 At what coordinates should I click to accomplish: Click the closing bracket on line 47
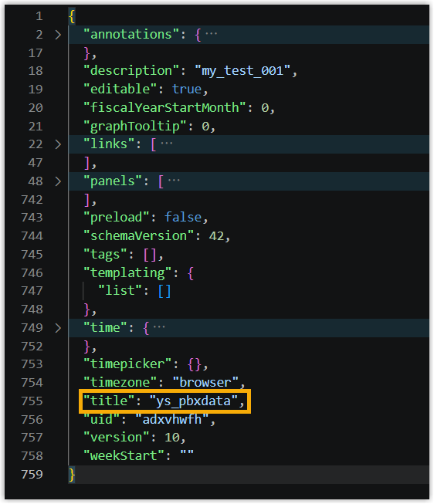[x=86, y=163]
